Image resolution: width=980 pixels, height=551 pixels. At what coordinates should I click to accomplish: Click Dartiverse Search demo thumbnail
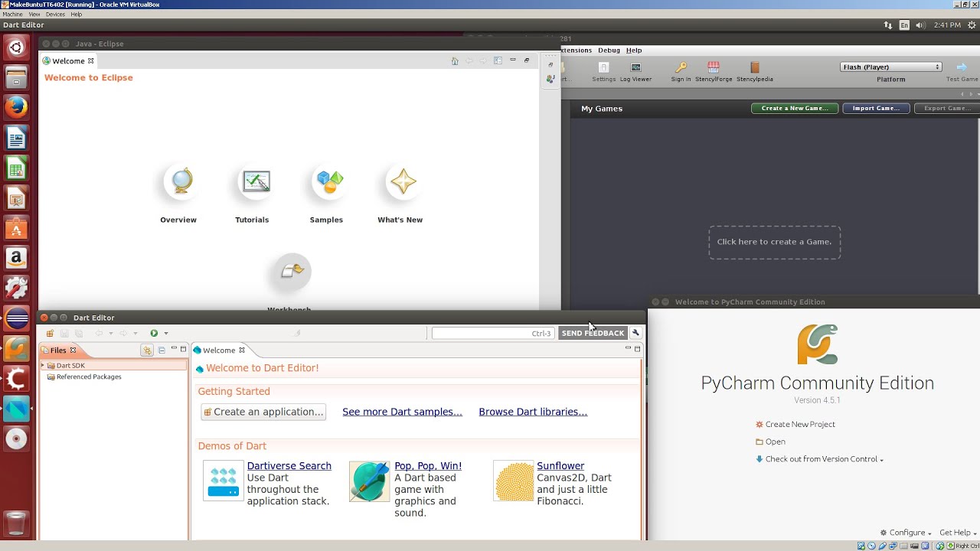(x=224, y=481)
